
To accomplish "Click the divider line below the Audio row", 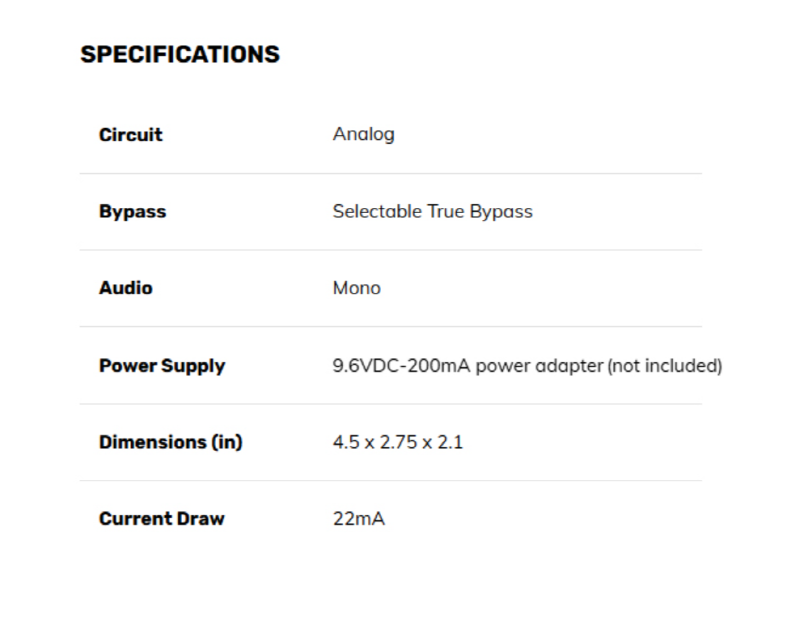I will tap(390, 326).
